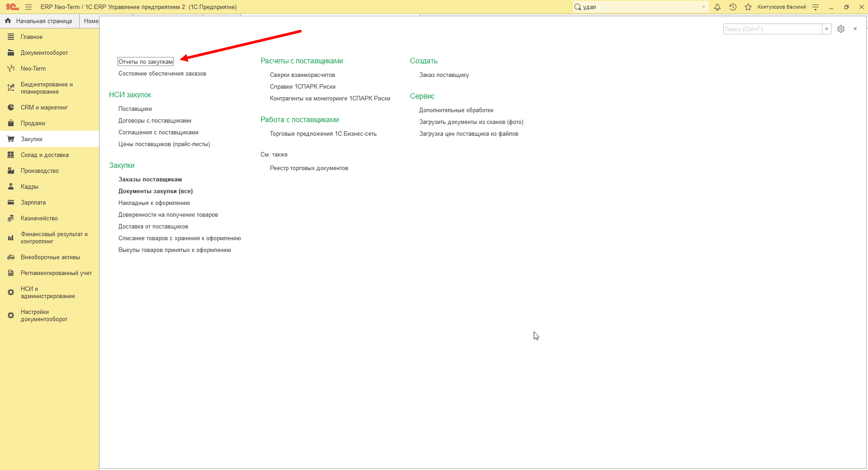Open Поставщики list
Image resolution: width=868 pixels, height=470 pixels.
click(x=135, y=109)
